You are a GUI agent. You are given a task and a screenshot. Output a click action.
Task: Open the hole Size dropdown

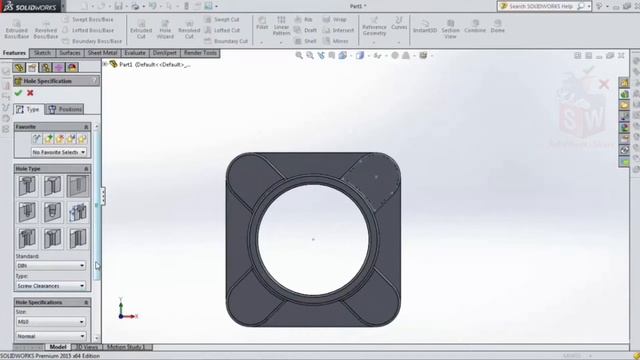[51, 322]
